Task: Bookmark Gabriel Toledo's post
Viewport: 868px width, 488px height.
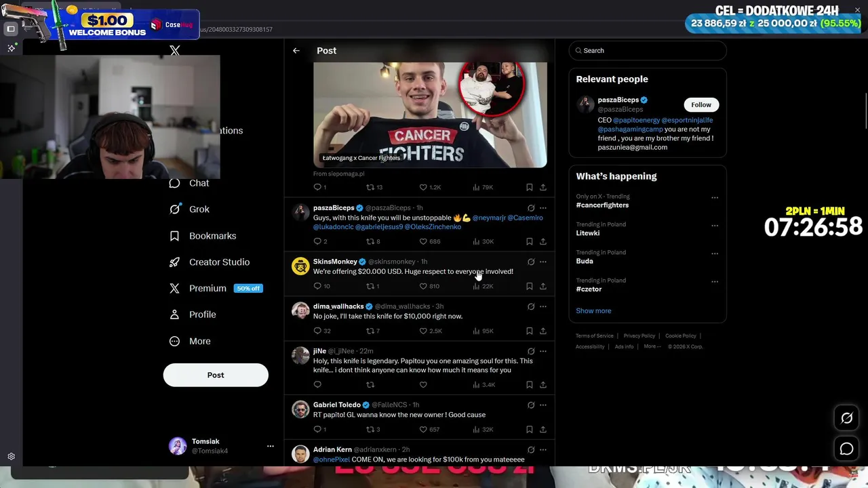Action: click(530, 430)
